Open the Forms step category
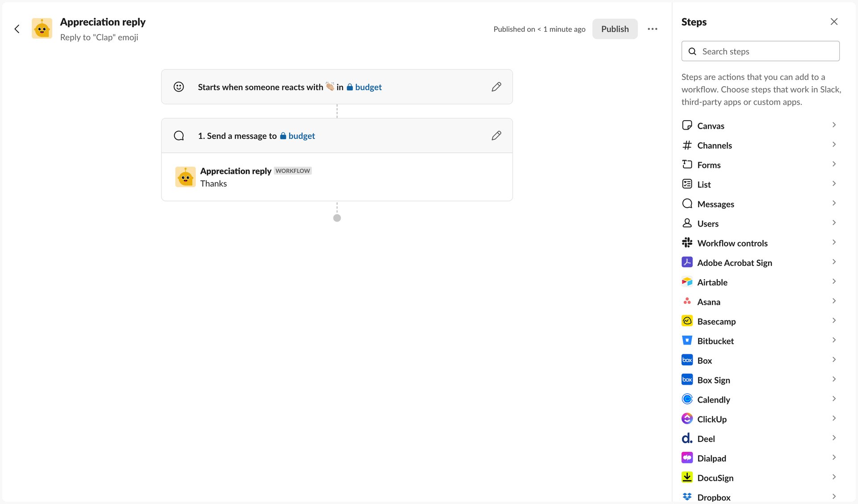Screen dimensions: 858x504 coord(709,165)
